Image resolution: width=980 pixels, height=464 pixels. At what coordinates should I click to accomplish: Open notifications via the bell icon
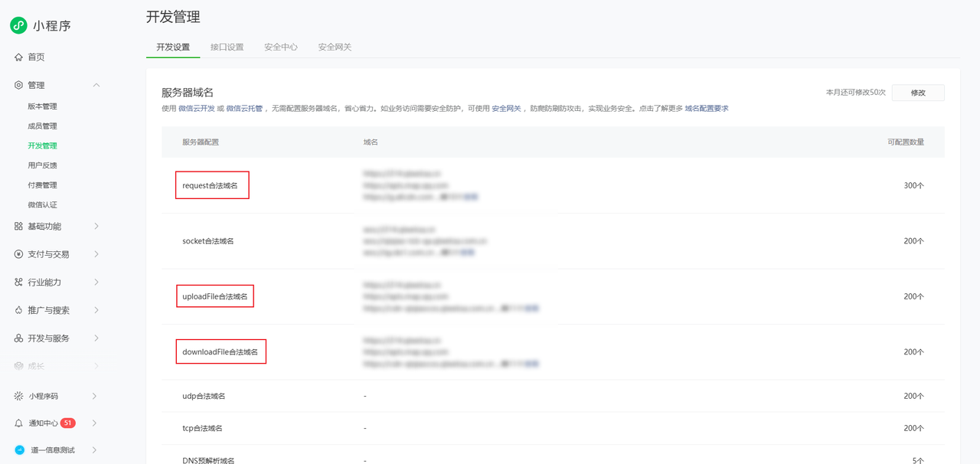pos(18,423)
